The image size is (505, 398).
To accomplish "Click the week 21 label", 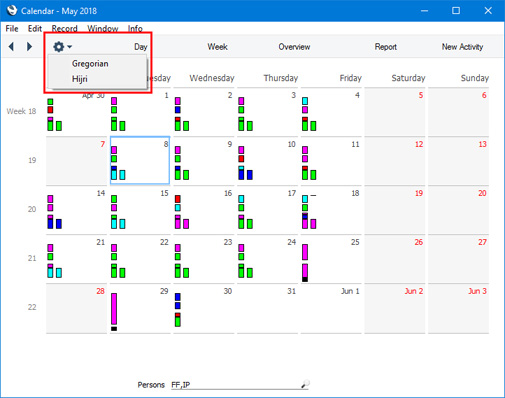I will pyautogui.click(x=32, y=258).
